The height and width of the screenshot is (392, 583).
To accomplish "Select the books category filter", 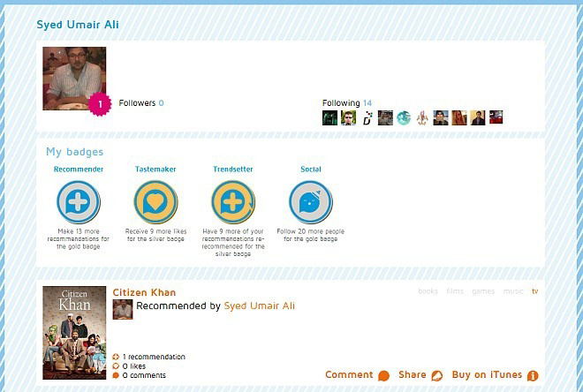I will coord(428,291).
